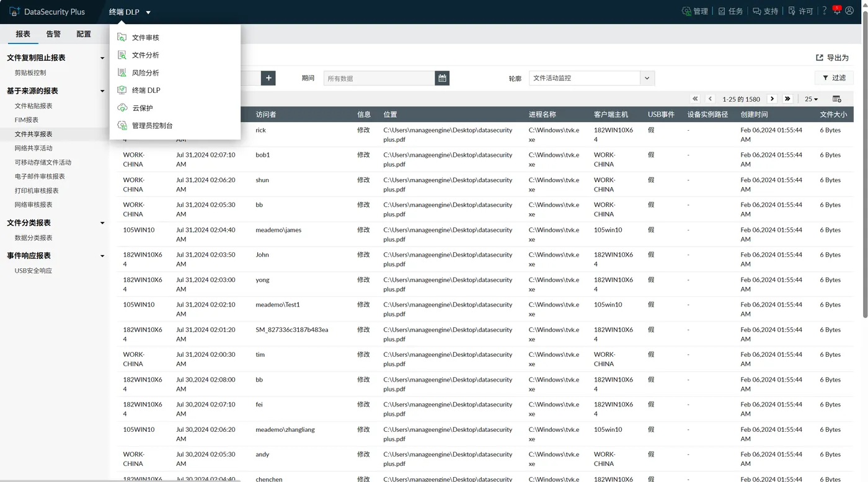
Task: Go to last page double-arrow icon
Action: [787, 99]
